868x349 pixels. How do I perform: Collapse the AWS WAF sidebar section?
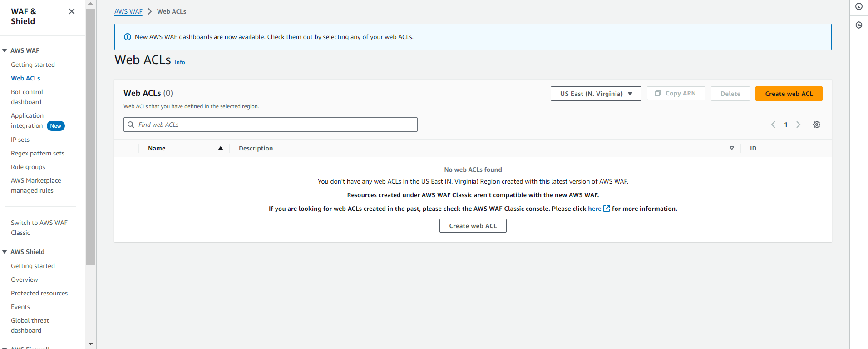click(x=5, y=50)
